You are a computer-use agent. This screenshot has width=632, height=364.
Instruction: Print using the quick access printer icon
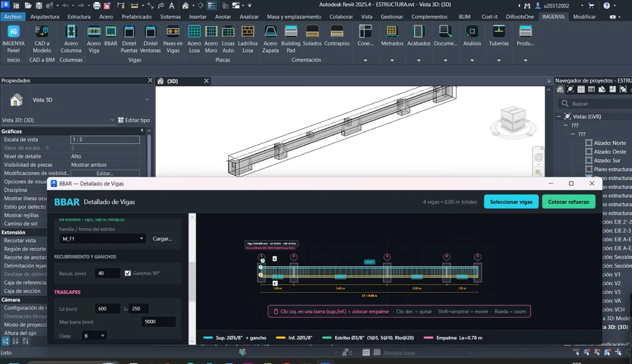pyautogui.click(x=96, y=6)
